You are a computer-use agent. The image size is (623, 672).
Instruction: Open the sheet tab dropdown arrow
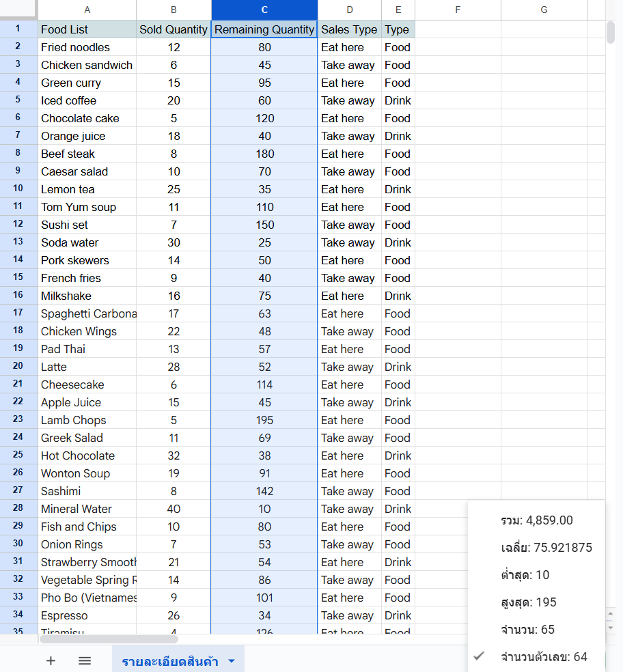[x=232, y=661]
